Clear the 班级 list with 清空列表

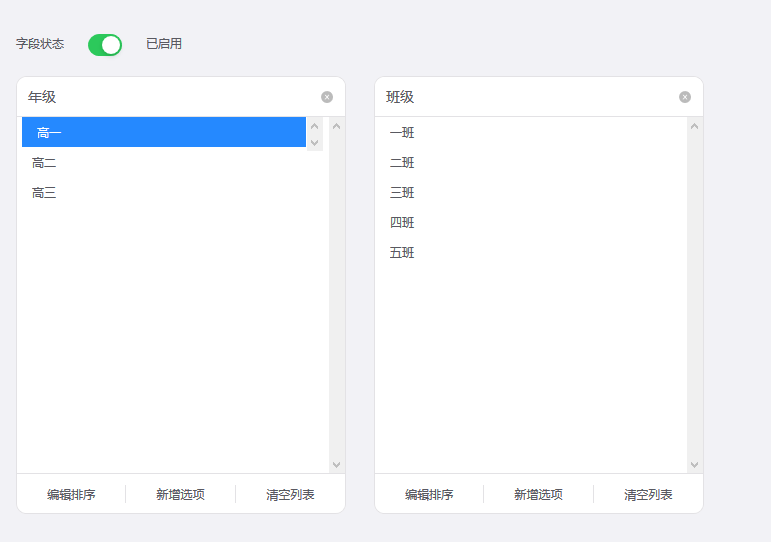tap(648, 494)
